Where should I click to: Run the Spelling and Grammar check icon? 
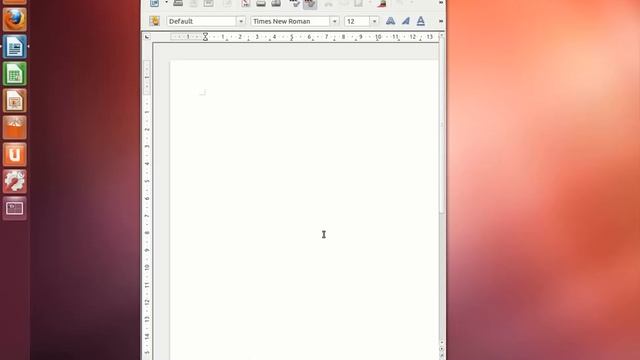[x=295, y=3]
